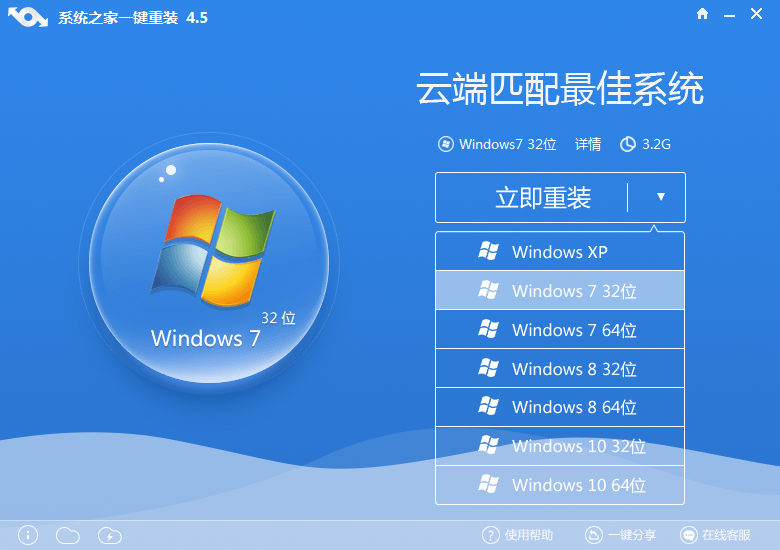
Task: Click the cloud icon with lightning bolt
Action: tap(110, 535)
